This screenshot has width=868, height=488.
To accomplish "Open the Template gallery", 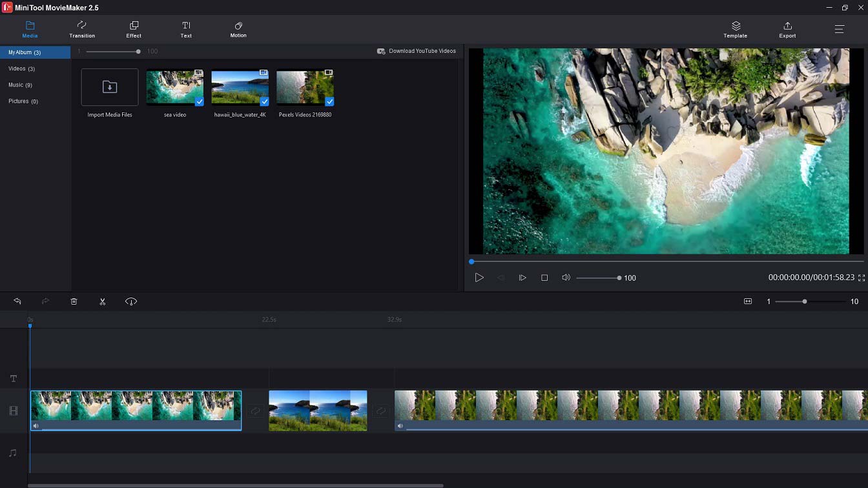I will [x=735, y=29].
